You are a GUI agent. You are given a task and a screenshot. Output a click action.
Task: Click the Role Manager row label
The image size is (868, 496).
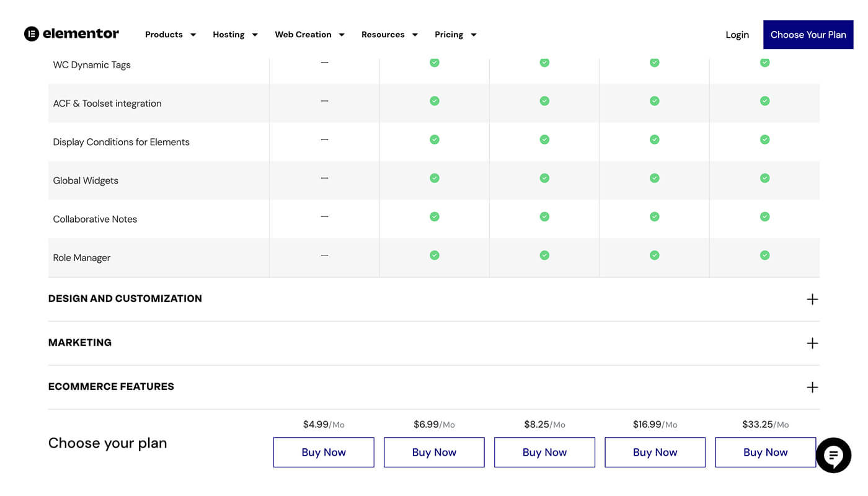pyautogui.click(x=81, y=257)
